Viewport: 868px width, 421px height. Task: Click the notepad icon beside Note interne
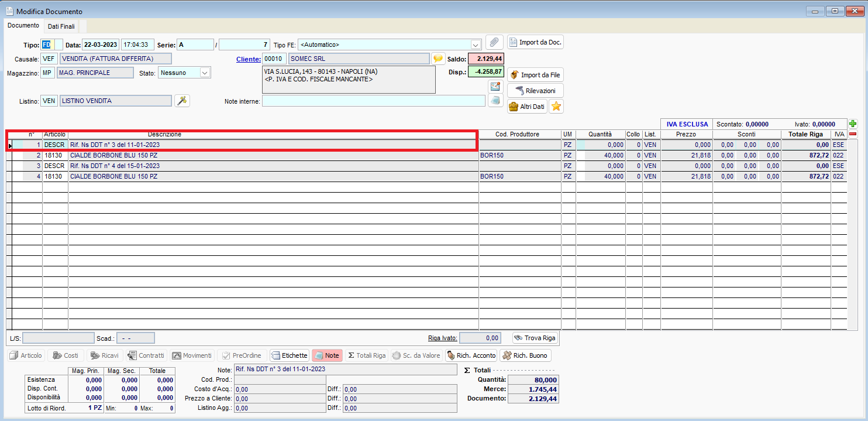point(495,101)
